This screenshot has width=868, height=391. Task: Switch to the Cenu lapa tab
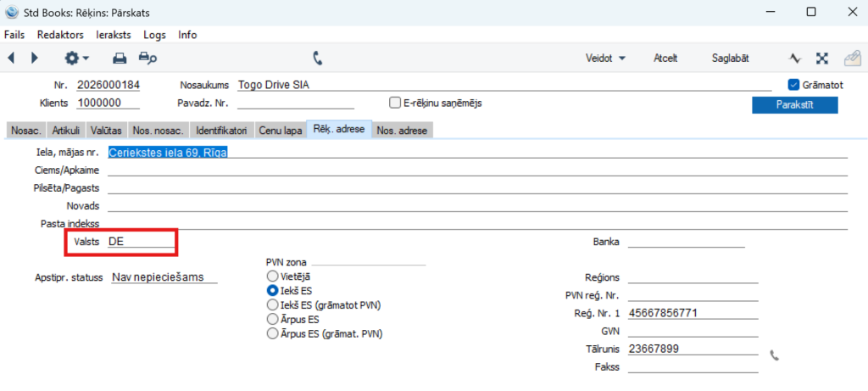pyautogui.click(x=281, y=131)
